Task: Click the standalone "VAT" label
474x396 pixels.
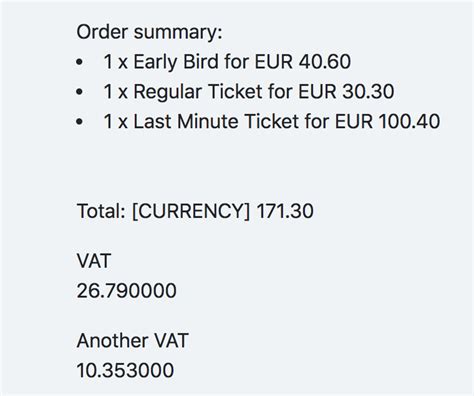Action: pos(94,261)
